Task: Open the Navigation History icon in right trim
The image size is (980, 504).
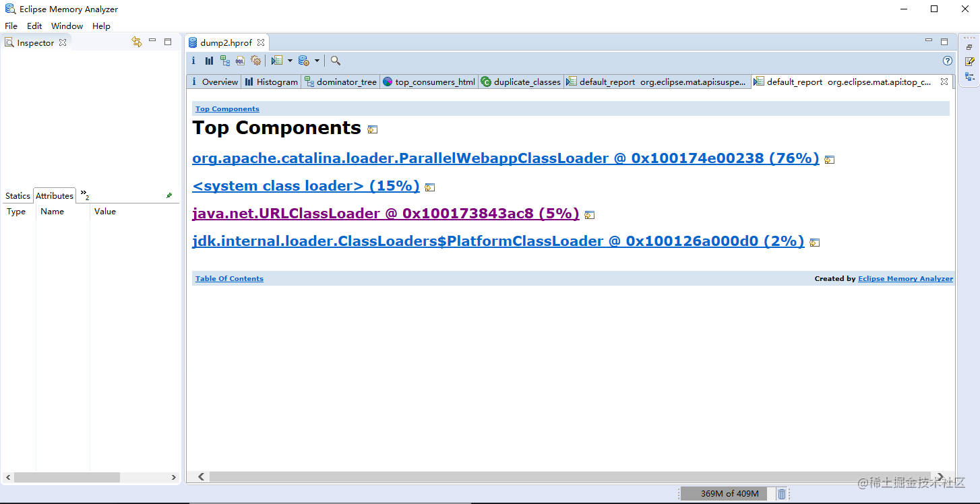Action: 969,76
